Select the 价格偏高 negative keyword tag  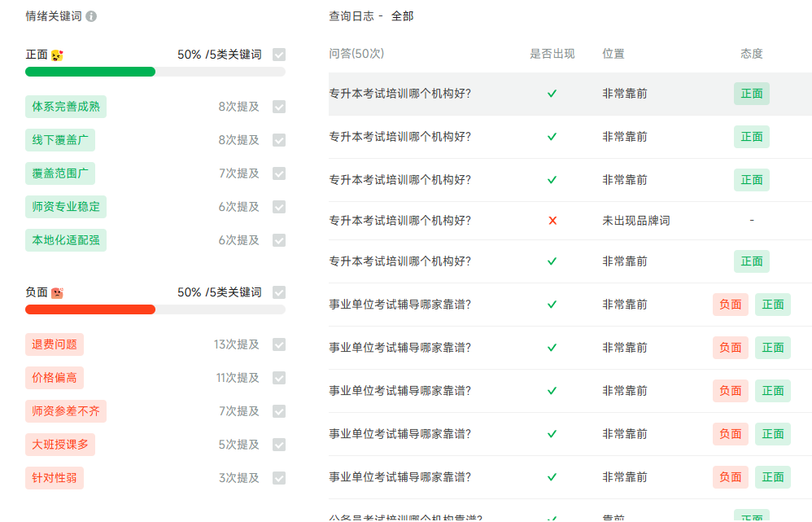pos(55,378)
